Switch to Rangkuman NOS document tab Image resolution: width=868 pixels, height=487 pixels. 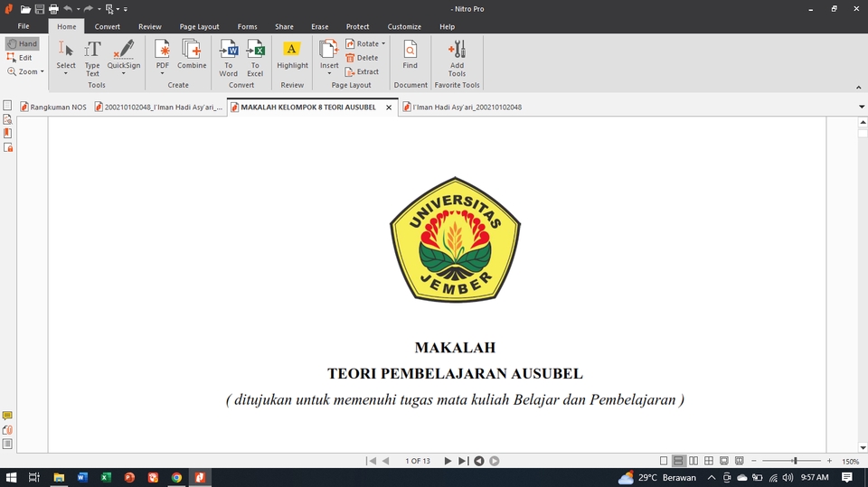pos(53,107)
